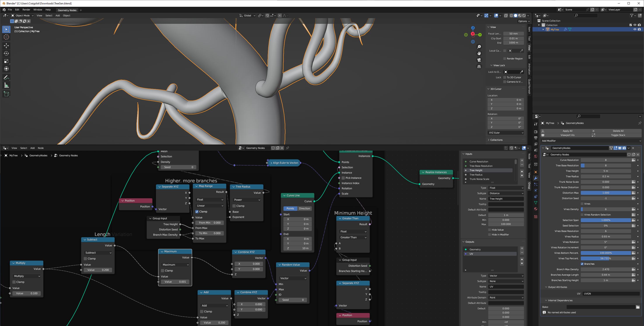Open the Particles properties tab
The image size is (644, 326).
pyautogui.click(x=535, y=184)
